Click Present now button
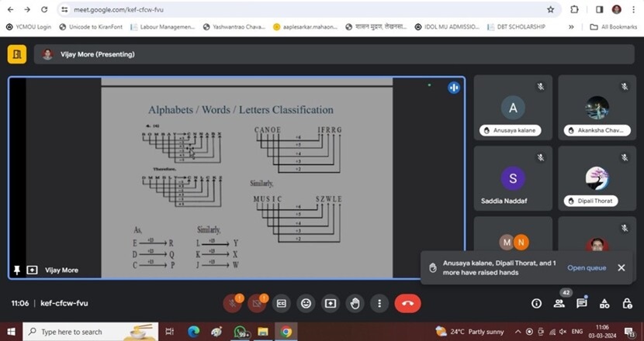The width and height of the screenshot is (644, 341). [331, 303]
